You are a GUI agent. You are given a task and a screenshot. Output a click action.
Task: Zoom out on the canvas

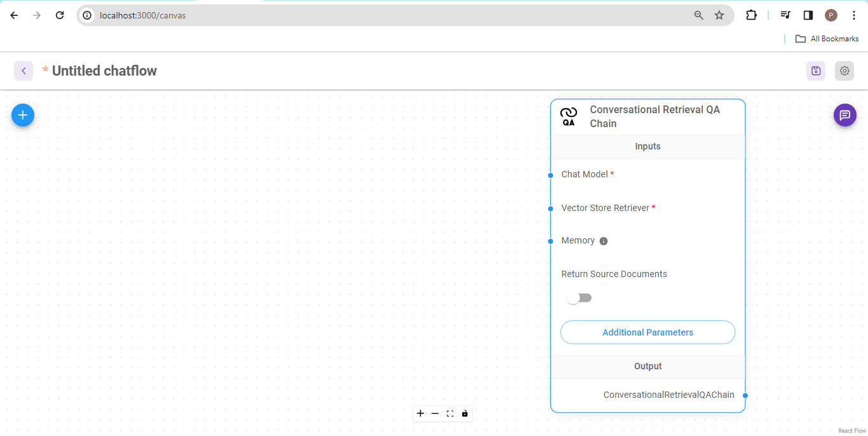coord(435,414)
